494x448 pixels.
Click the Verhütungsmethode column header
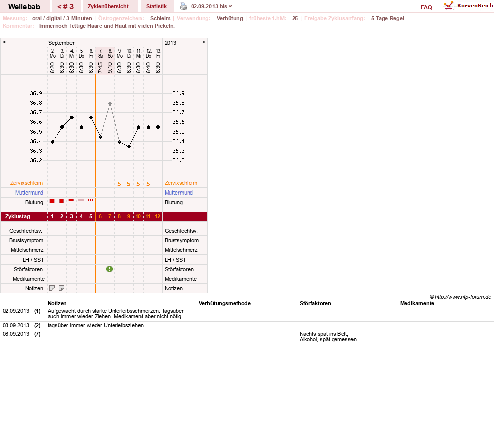coord(225,303)
